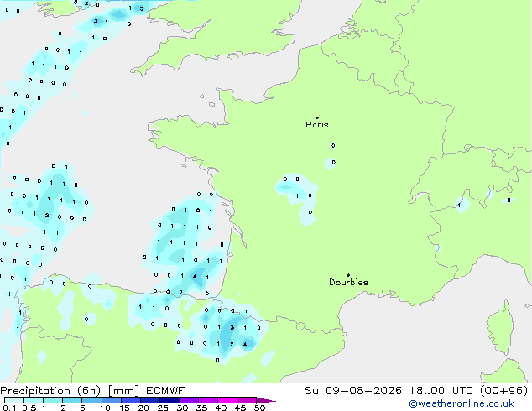Click the Dourbies location label
This screenshot has height=411, width=532.
click(x=348, y=282)
